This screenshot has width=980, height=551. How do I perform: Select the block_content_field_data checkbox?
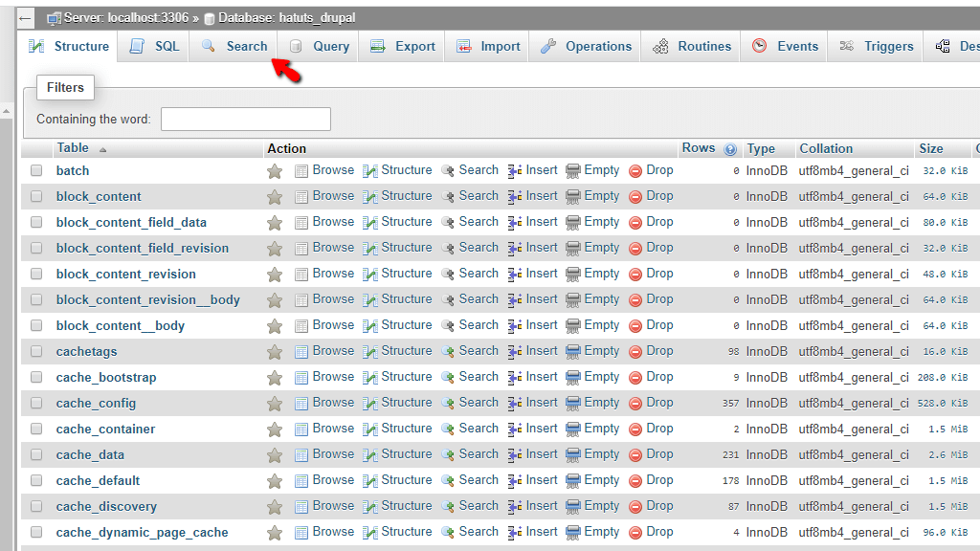36,222
